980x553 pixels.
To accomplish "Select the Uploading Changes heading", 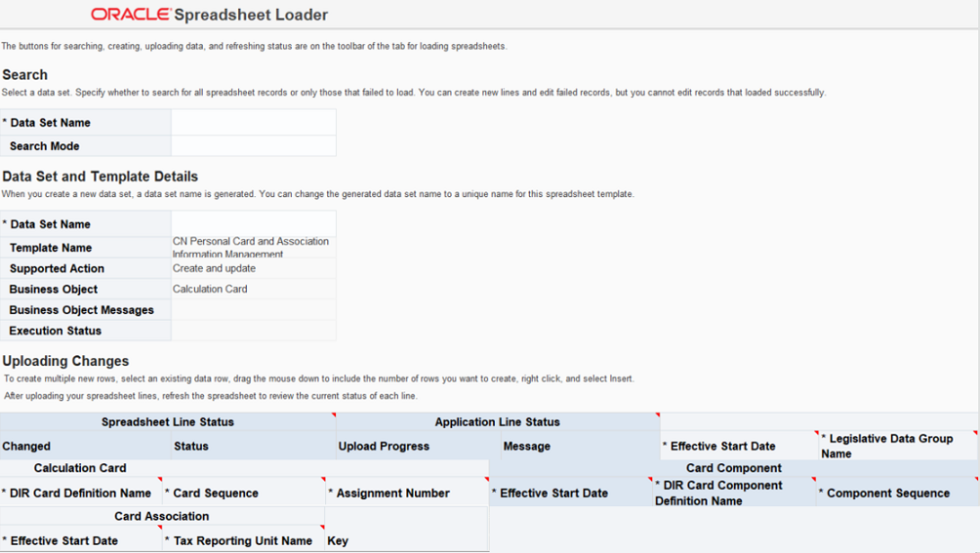I will 65,361.
